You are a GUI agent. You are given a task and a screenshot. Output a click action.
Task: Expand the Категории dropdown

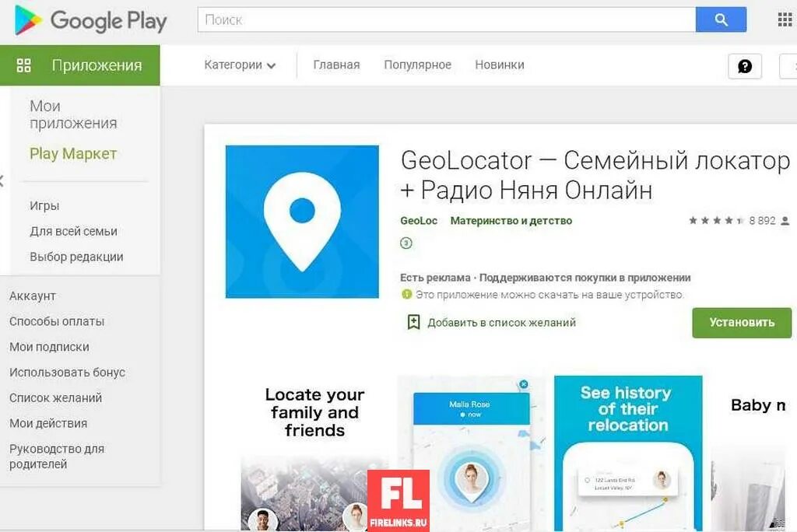pyautogui.click(x=240, y=65)
